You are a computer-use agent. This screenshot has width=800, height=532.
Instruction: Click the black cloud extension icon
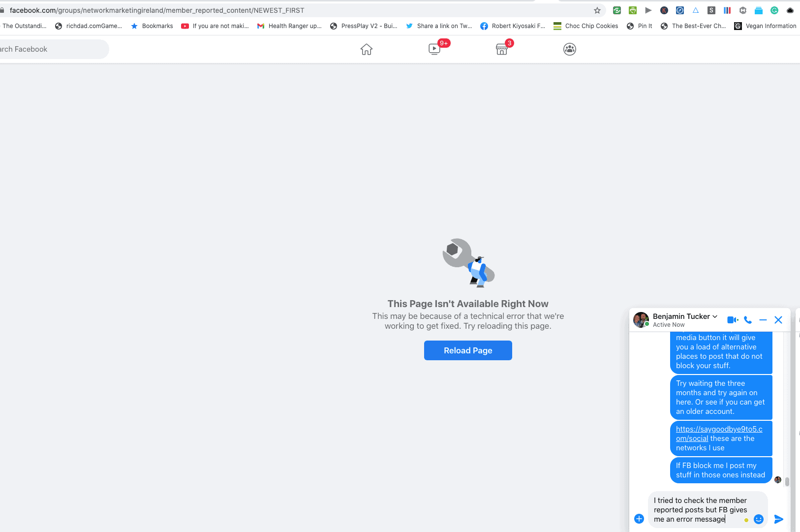(x=790, y=10)
